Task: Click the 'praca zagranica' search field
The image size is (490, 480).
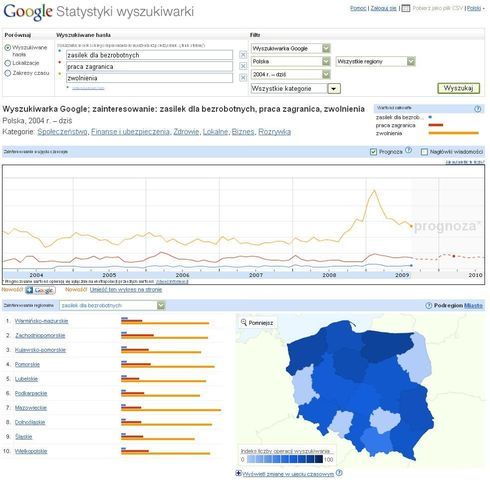Action: [x=149, y=66]
